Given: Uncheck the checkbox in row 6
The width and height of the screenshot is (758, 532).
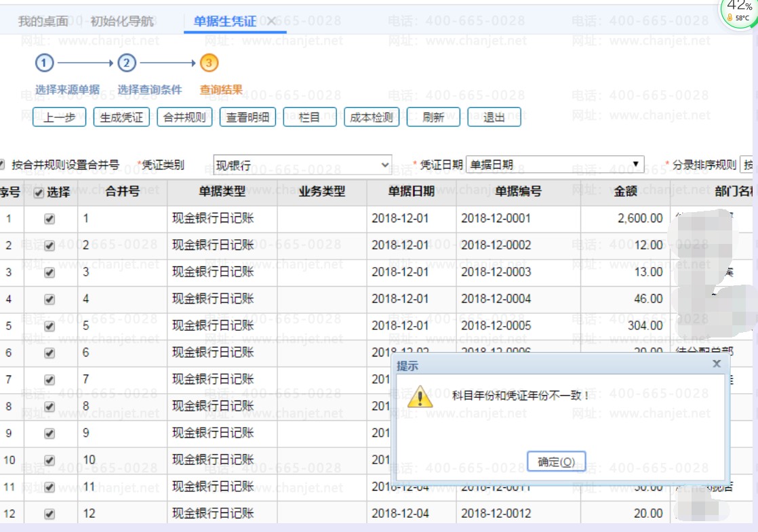Looking at the screenshot, I should click(x=49, y=352).
